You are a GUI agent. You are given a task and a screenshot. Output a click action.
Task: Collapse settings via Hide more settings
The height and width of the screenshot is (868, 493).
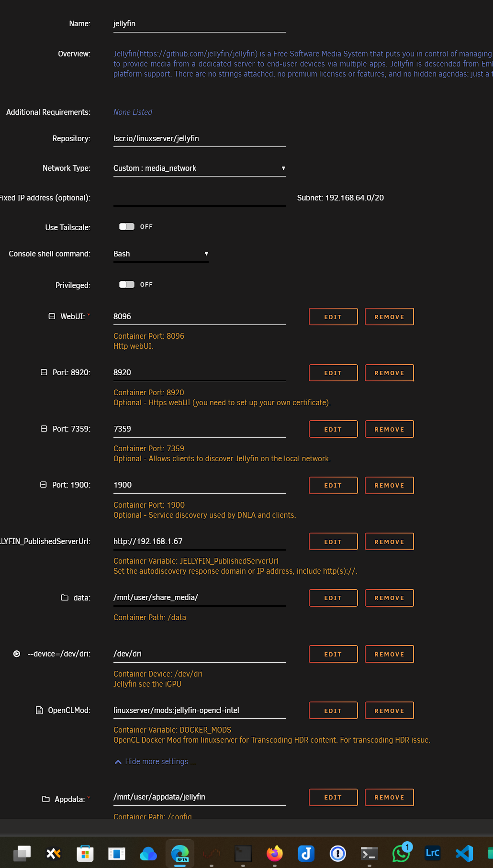pos(156,761)
